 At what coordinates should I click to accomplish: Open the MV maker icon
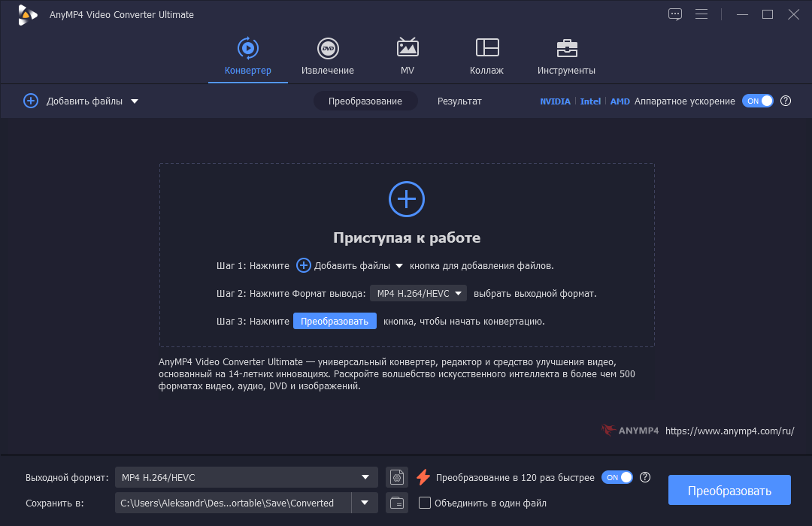click(408, 47)
